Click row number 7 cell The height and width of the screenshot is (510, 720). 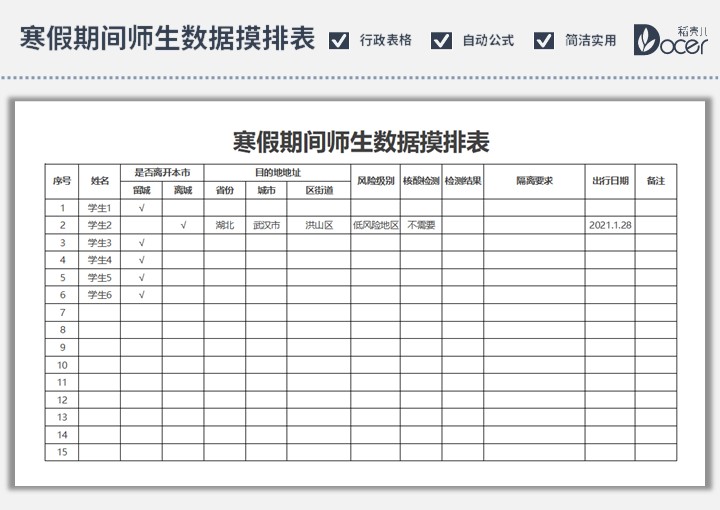point(62,313)
